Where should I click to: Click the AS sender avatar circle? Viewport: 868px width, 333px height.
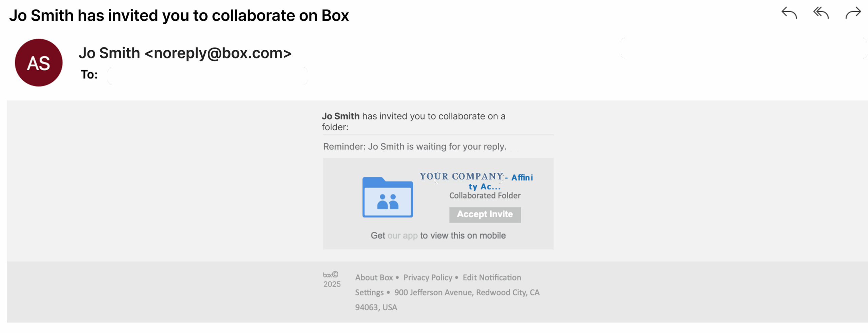[x=39, y=63]
